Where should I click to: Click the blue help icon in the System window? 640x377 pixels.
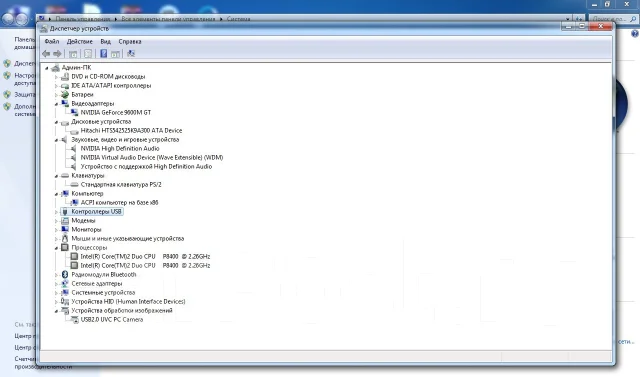635,34
